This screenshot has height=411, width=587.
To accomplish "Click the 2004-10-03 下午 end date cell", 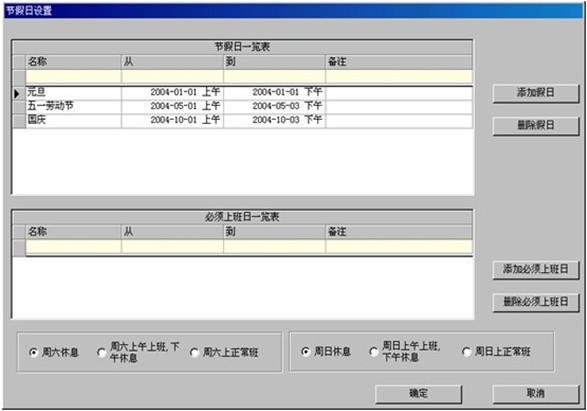I will point(274,121).
